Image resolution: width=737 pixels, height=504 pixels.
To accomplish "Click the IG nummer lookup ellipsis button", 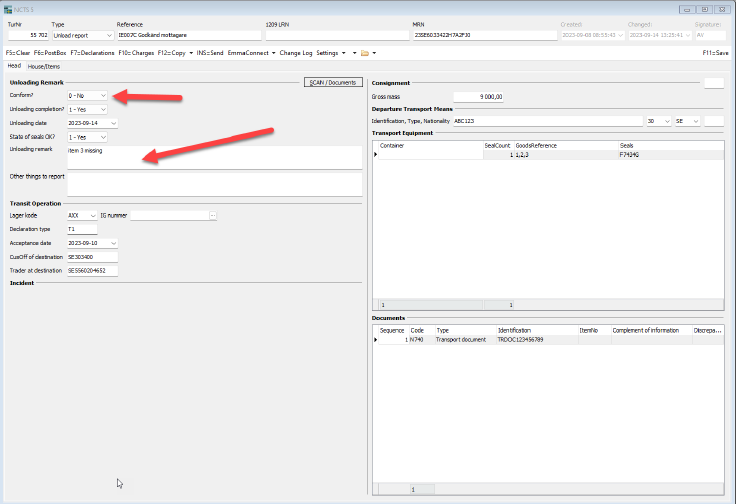I will point(212,215).
